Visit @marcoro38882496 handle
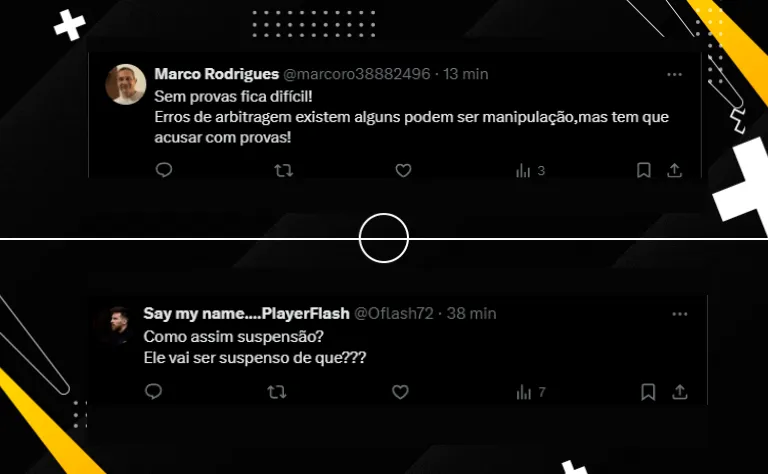The width and height of the screenshot is (768, 474). pos(357,74)
